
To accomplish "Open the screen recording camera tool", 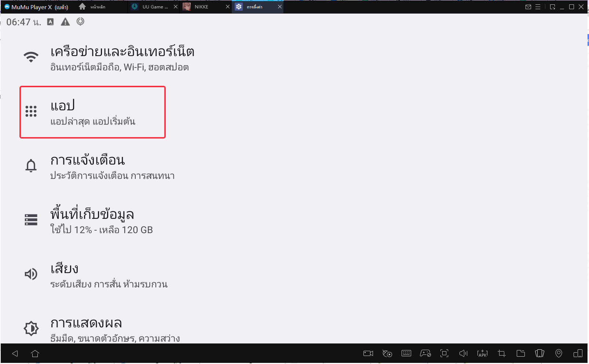I will pyautogui.click(x=368, y=353).
